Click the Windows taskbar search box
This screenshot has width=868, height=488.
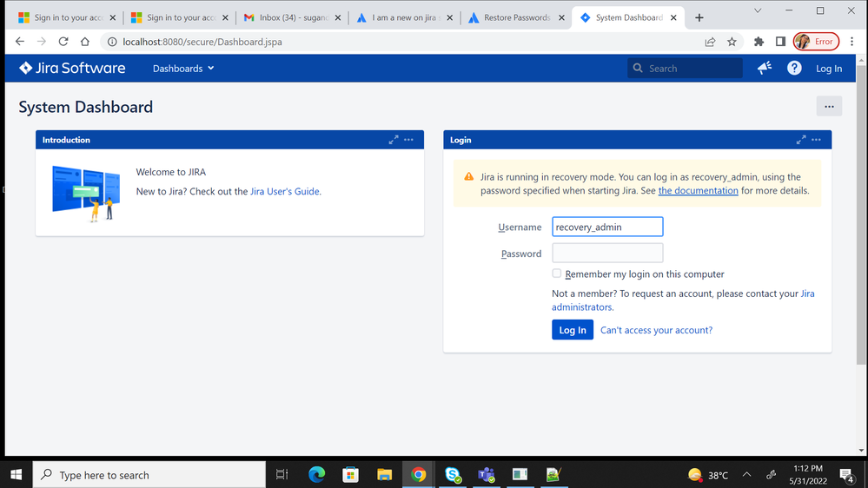[x=149, y=475]
